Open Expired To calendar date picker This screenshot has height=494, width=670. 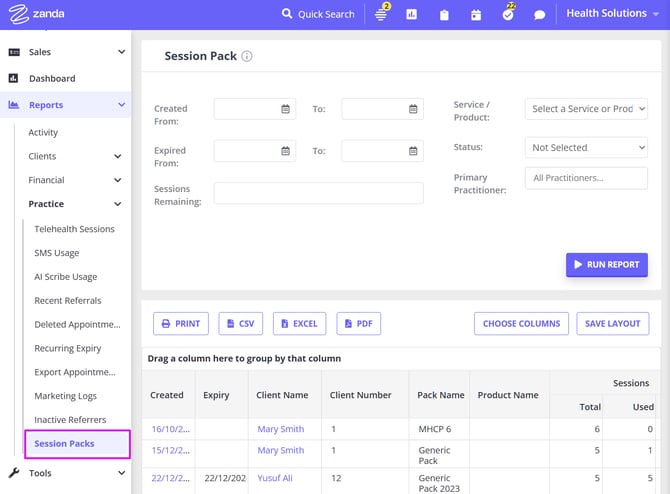(413, 151)
